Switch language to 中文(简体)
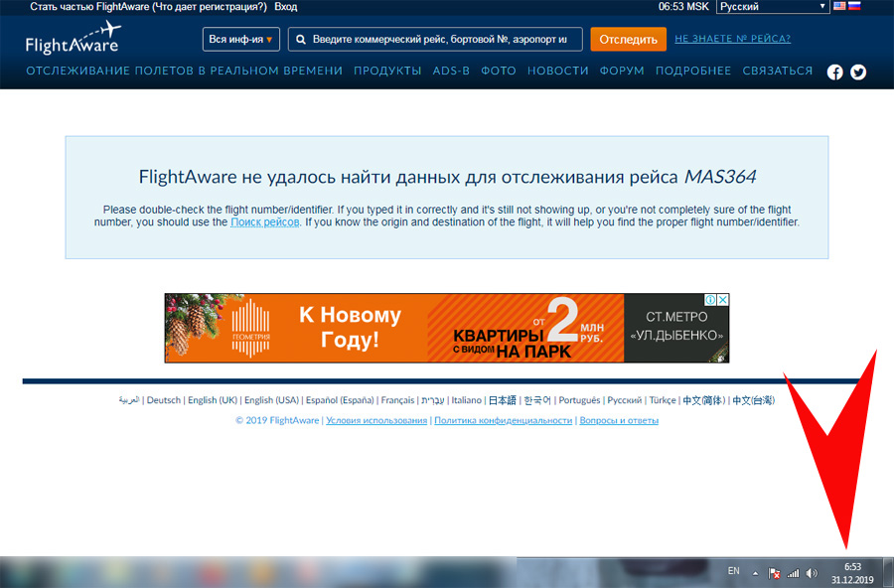Viewport: 894px width, 588px height. (x=703, y=400)
